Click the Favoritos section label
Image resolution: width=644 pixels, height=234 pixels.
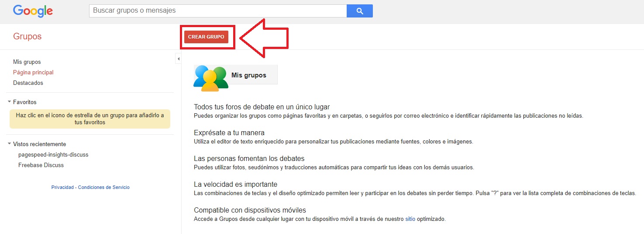25,102
